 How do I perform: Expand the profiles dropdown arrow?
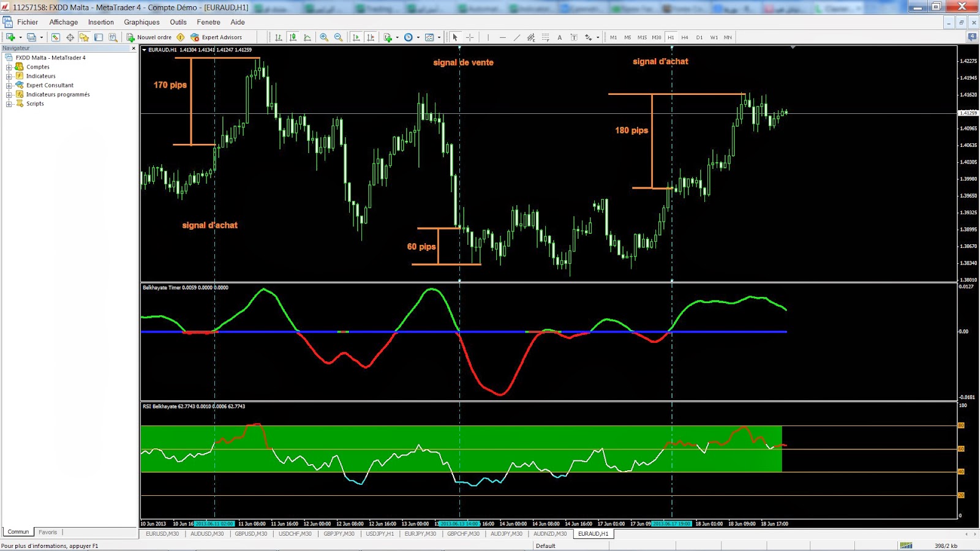[x=42, y=37]
